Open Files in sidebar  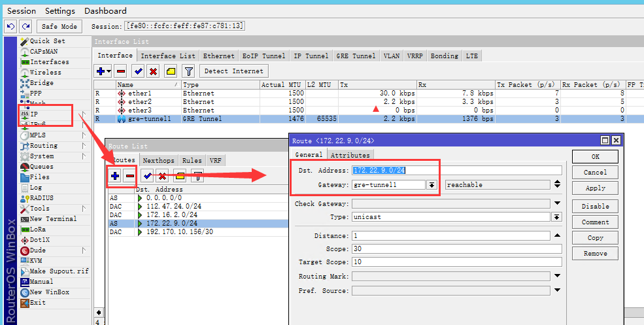coord(35,177)
